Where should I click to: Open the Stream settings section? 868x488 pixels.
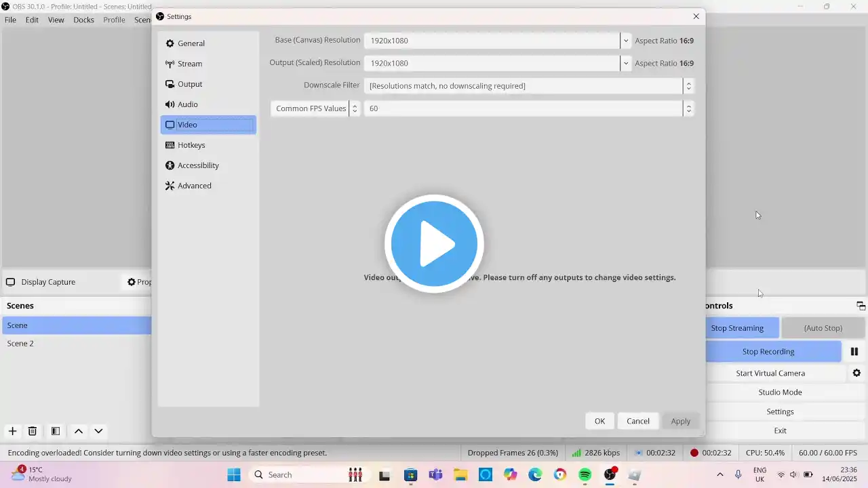(x=208, y=64)
